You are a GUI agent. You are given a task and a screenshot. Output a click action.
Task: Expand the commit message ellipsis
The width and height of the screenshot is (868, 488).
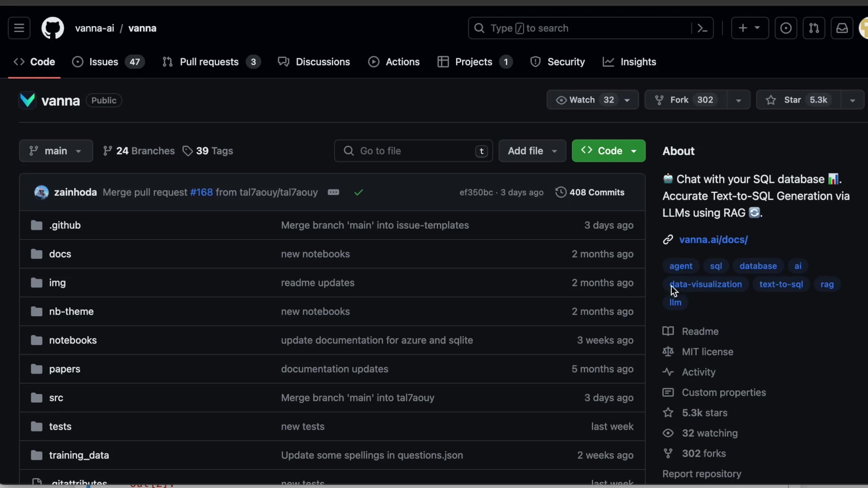[333, 192]
